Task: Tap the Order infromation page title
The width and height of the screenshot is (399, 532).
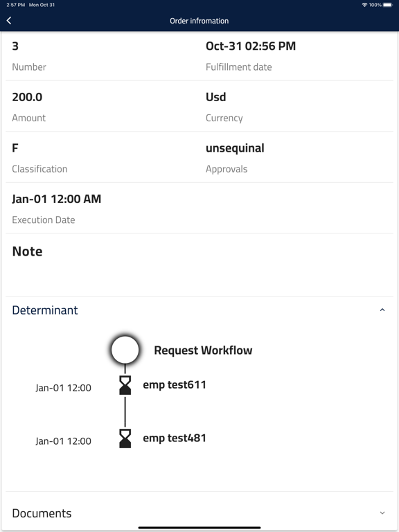Action: [199, 21]
